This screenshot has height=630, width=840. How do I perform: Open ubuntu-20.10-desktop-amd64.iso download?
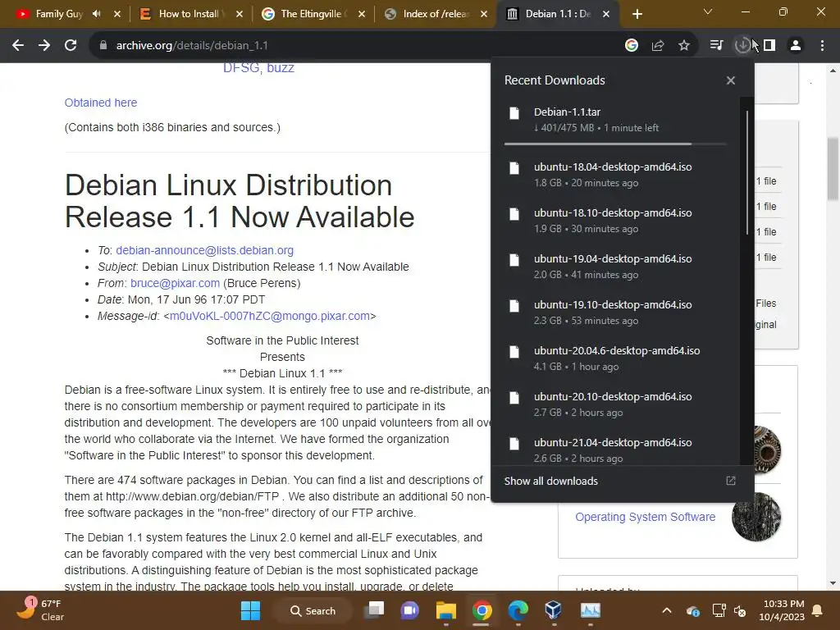(615, 404)
